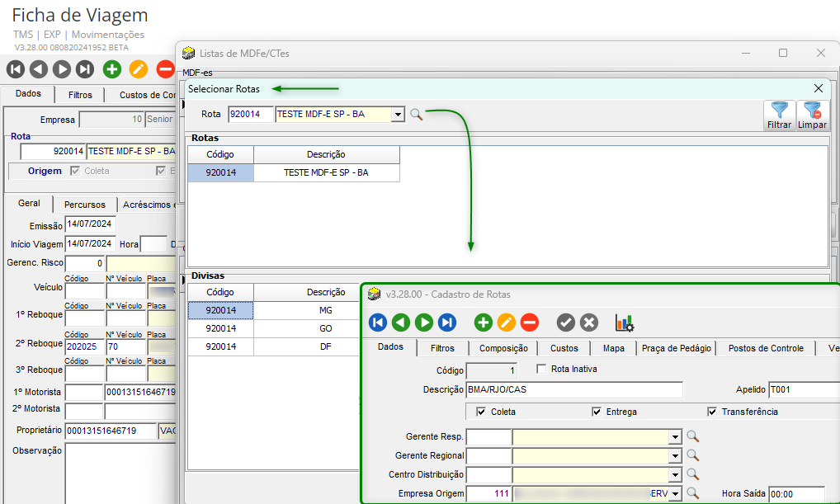The image size is (840, 504).
Task: Uncheck the Transferência checkbox
Action: (x=712, y=412)
